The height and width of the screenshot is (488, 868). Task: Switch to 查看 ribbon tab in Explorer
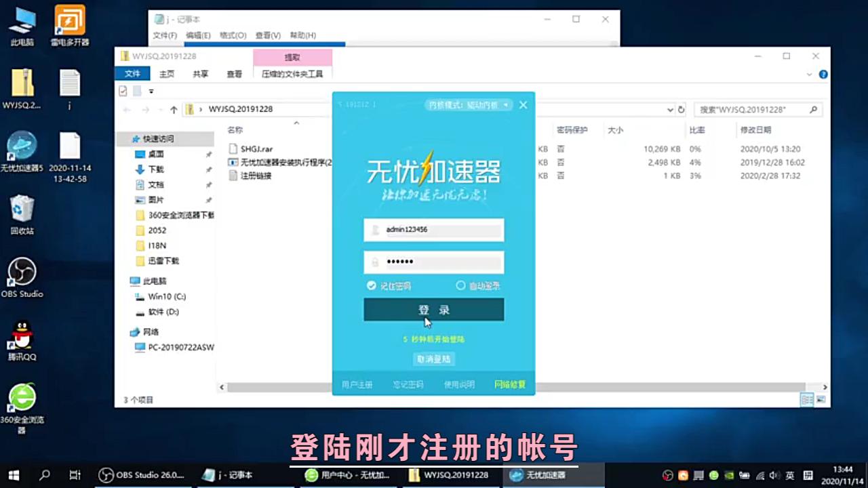click(235, 74)
